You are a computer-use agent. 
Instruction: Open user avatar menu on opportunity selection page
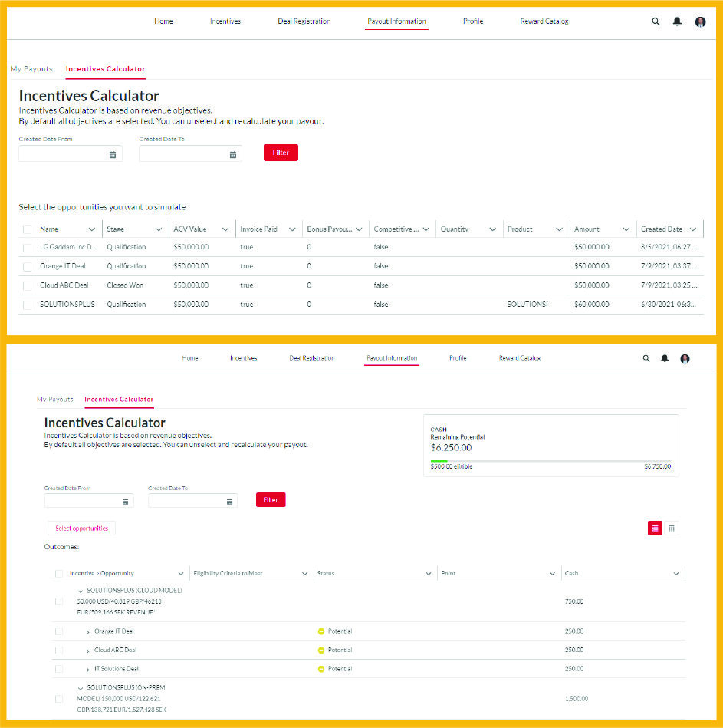coord(700,21)
